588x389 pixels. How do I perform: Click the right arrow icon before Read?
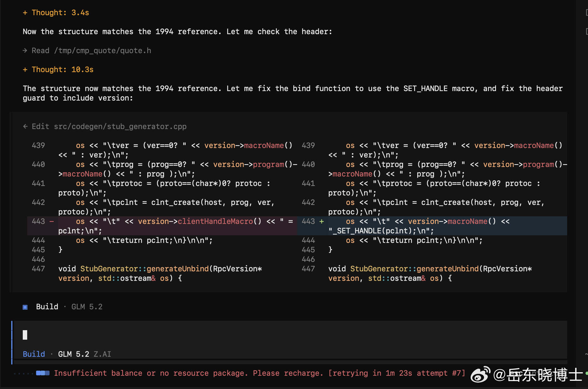click(x=25, y=51)
